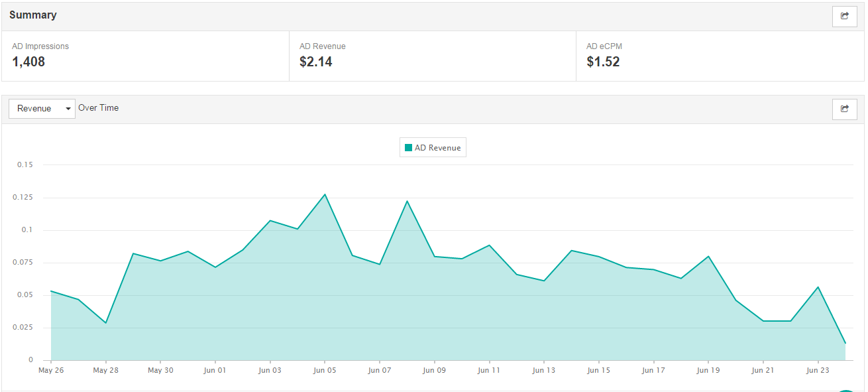
Task: Click the Jun 05 peak data point
Action: click(x=325, y=194)
